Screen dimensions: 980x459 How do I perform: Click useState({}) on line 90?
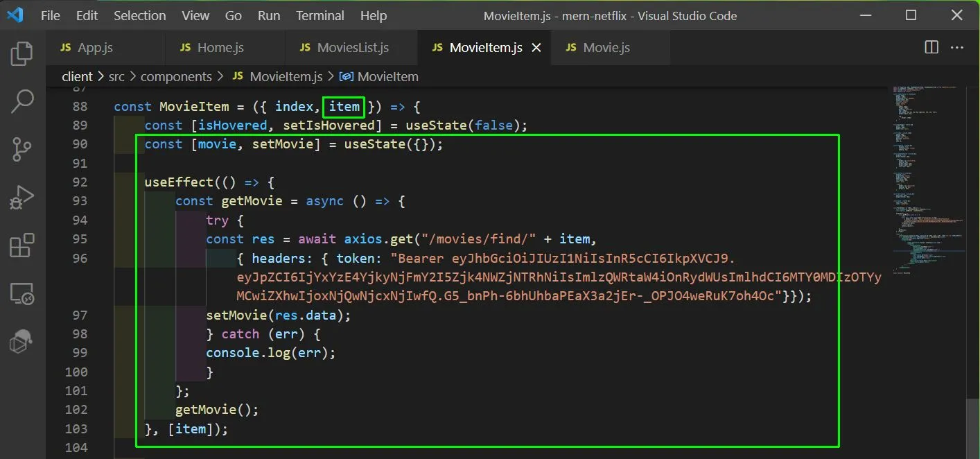pos(390,144)
